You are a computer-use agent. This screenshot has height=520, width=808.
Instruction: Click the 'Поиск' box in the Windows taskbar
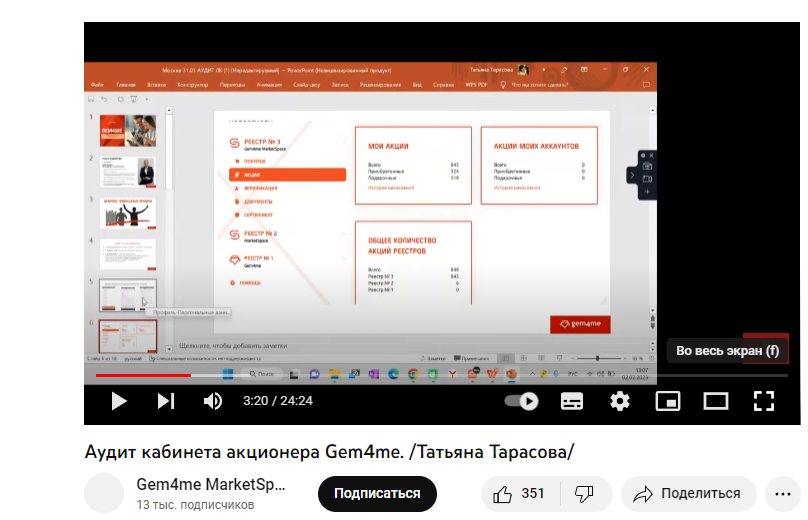coord(262,374)
